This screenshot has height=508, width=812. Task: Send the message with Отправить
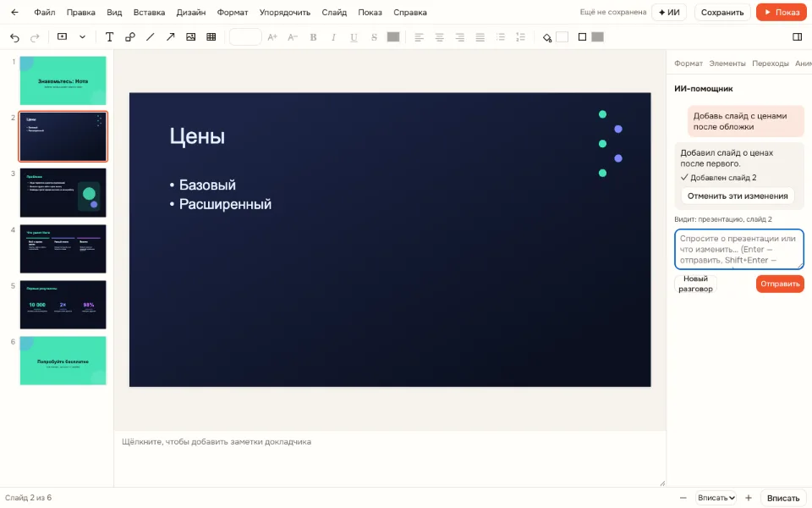pos(780,284)
